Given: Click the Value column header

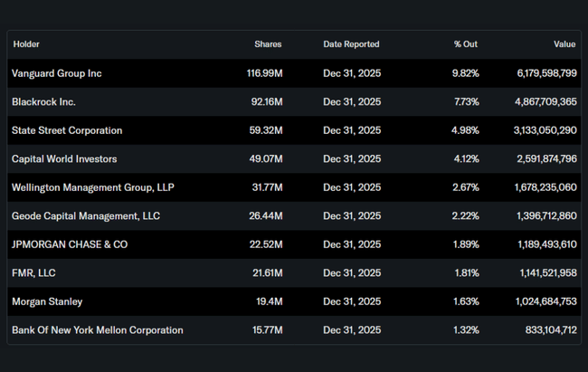Looking at the screenshot, I should (x=564, y=44).
